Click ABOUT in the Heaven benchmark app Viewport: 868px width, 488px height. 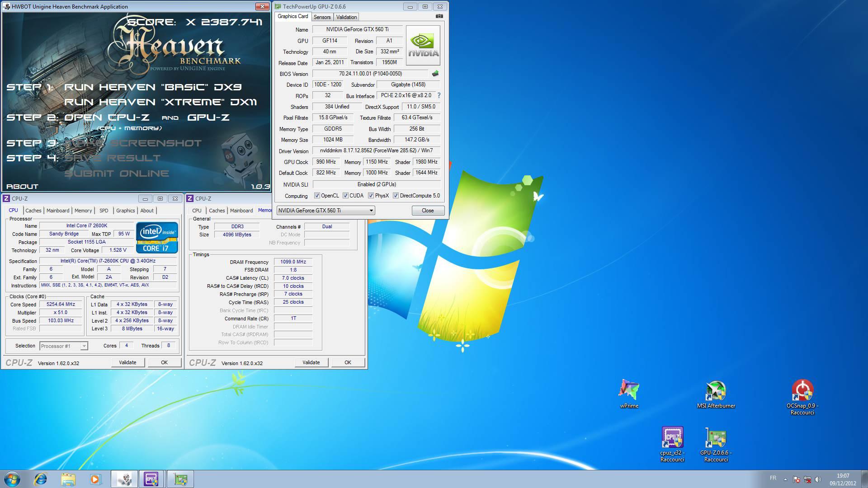pyautogui.click(x=22, y=187)
